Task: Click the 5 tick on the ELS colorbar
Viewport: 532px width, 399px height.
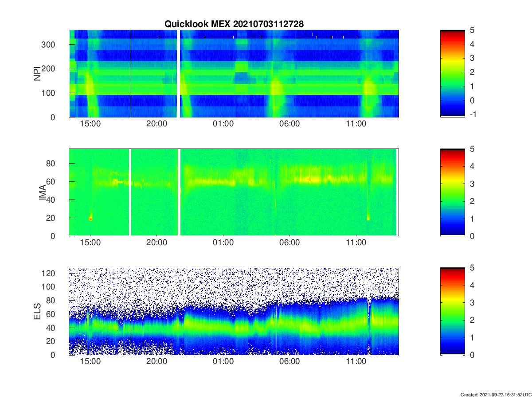Action: [x=472, y=268]
